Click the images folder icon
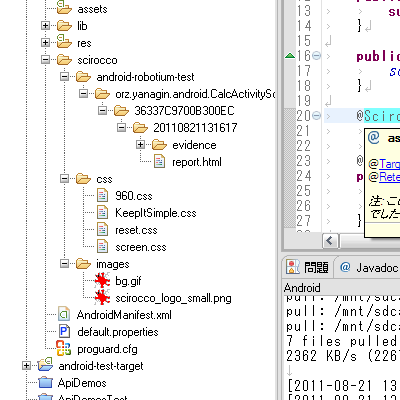This screenshot has width=400, height=400. coord(83,264)
